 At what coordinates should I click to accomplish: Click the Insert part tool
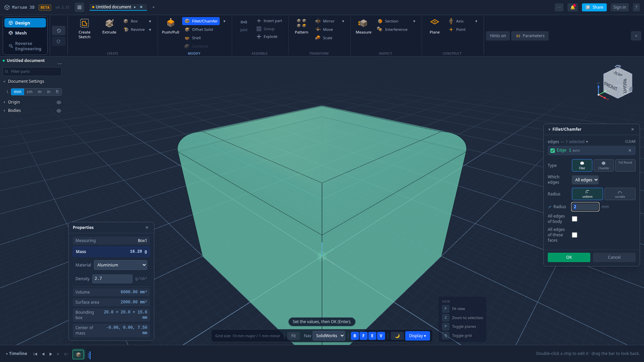[x=269, y=21]
